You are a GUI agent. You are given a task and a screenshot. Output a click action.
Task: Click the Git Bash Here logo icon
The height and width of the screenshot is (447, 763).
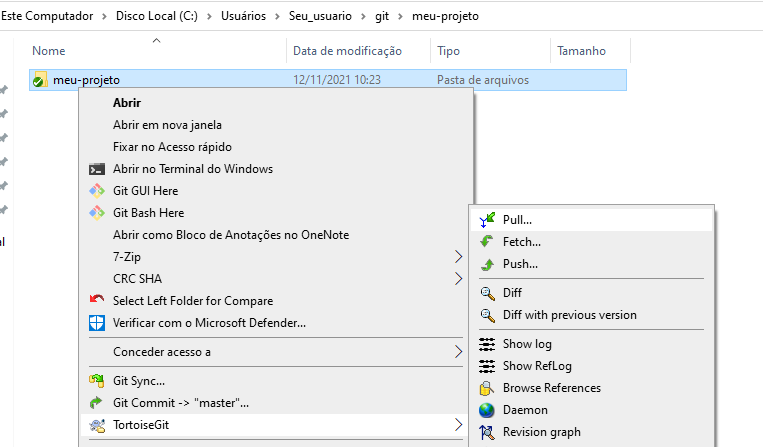coord(97,213)
